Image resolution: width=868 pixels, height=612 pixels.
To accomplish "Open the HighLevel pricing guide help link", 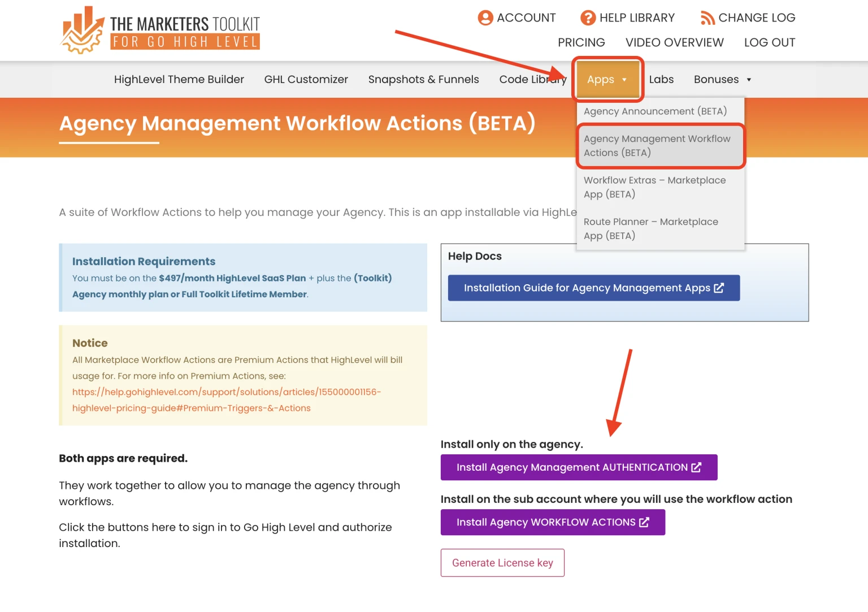I will (227, 400).
